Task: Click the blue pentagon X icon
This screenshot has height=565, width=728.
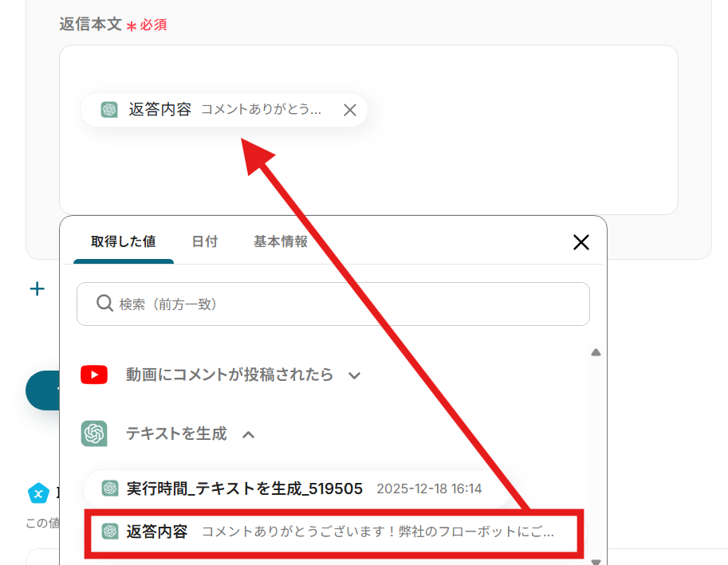Action: click(38, 493)
